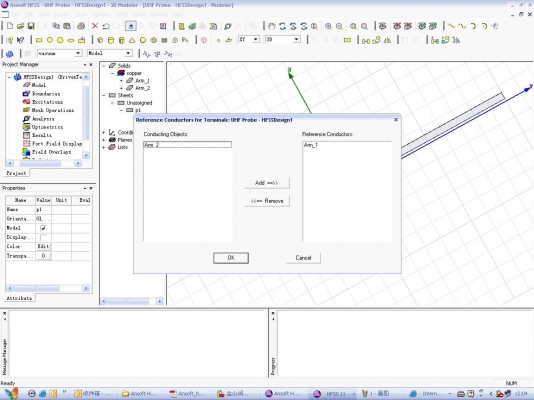This screenshot has height=400, width=534.
Task: Select the Draw Line tool
Action: 451,26
